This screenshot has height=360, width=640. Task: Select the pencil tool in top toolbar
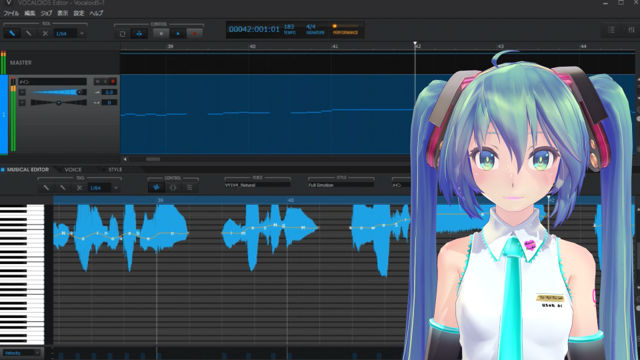click(12, 33)
